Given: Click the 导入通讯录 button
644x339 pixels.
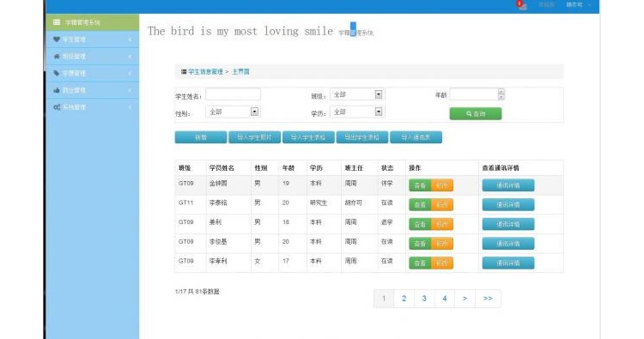Looking at the screenshot, I should [416, 137].
